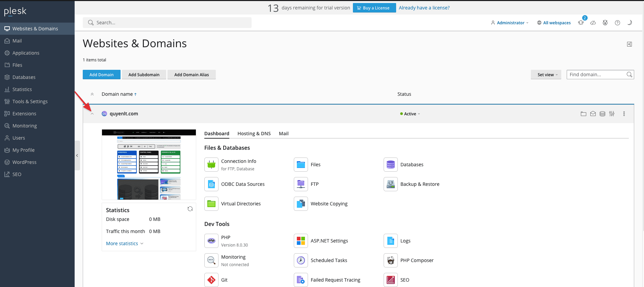The height and width of the screenshot is (287, 644).
Task: Switch to the Mail tab
Action: [284, 134]
